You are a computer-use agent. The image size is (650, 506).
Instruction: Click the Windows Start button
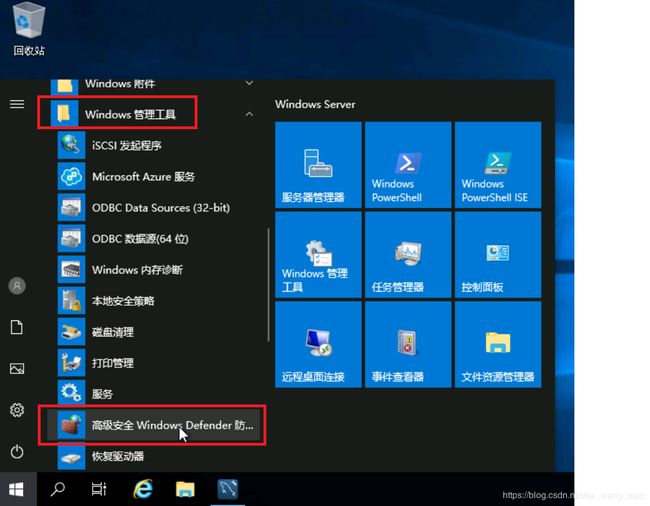tap(17, 489)
